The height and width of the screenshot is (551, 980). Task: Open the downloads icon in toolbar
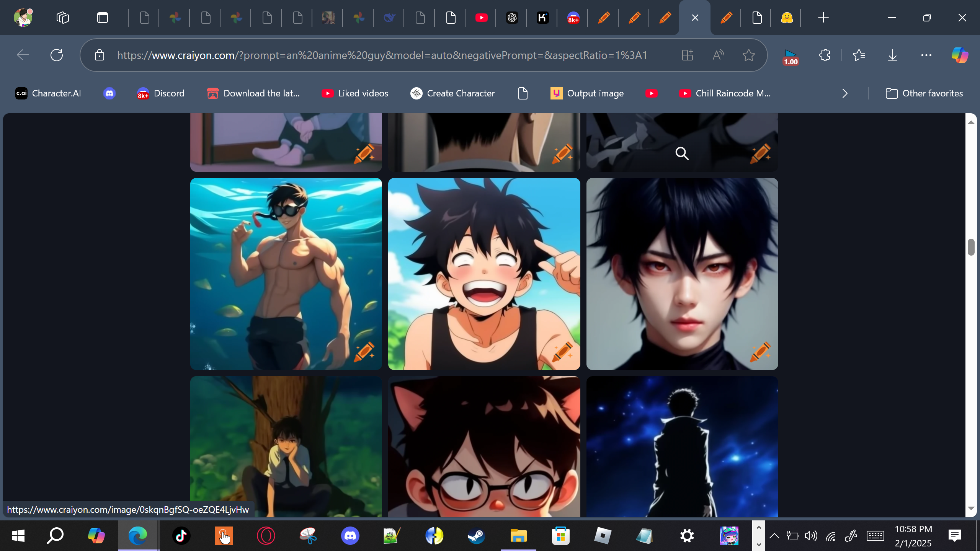[892, 55]
